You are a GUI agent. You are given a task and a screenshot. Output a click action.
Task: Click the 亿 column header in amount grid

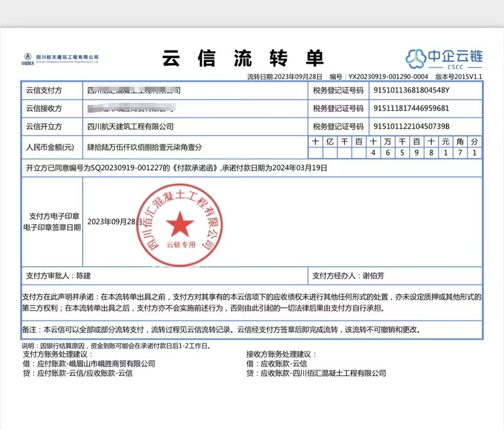(x=330, y=141)
